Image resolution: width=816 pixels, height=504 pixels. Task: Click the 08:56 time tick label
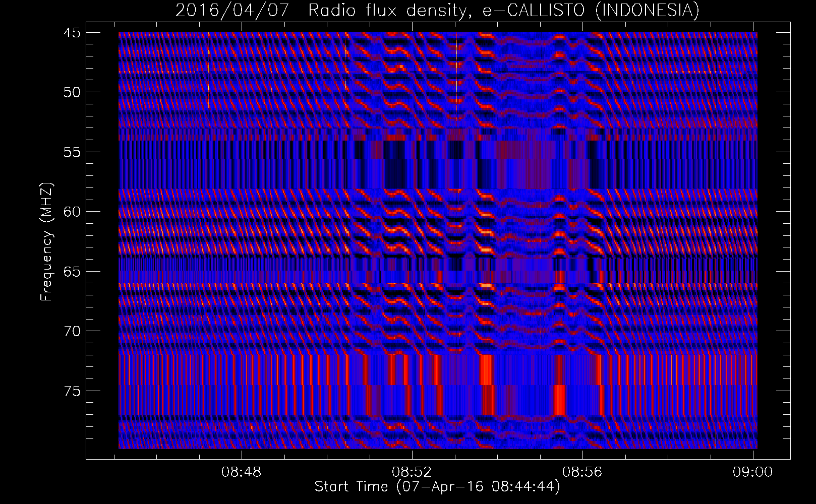point(582,472)
